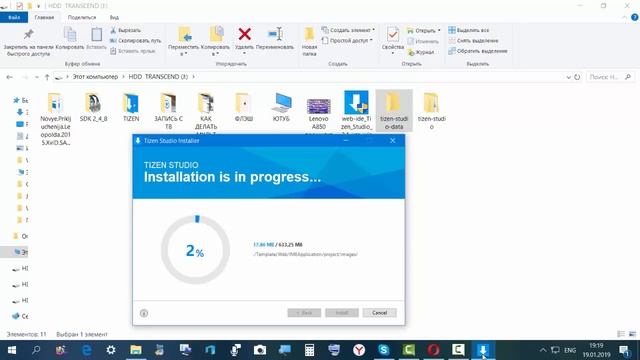
Task: Open the Файл tab
Action: (x=14, y=18)
